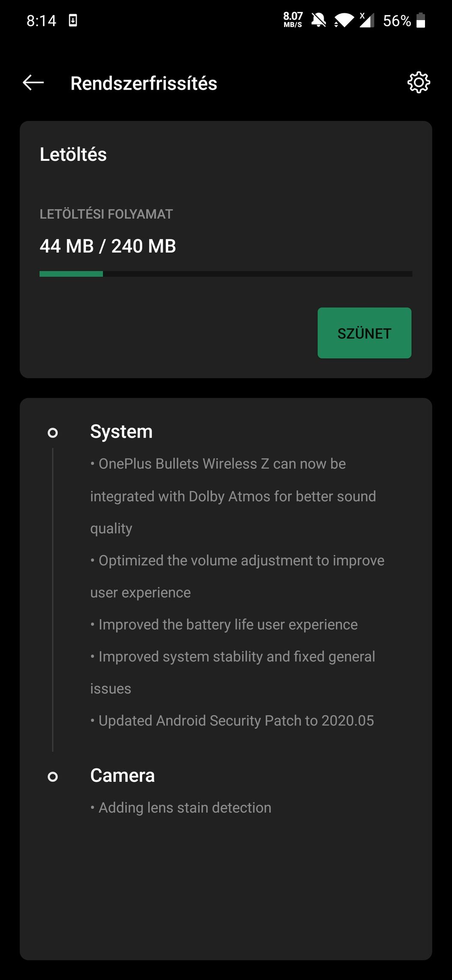Tap the 8.07 MB/s network speed indicator
452x980 pixels.
[x=293, y=20]
